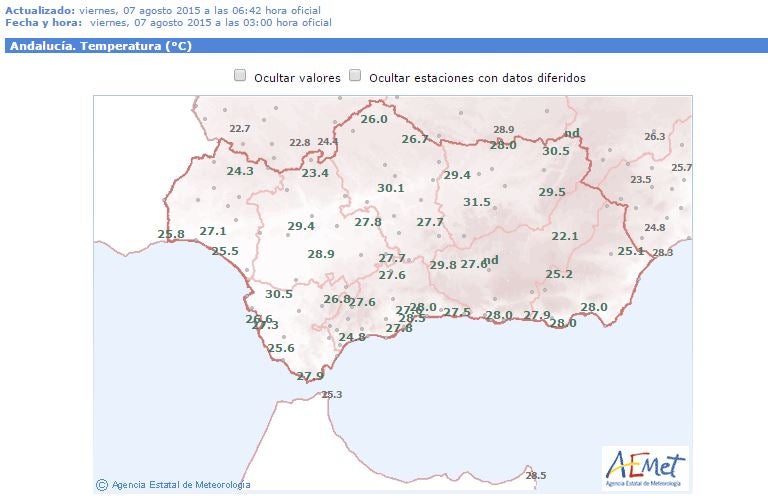Screen dimensions: 768x501
Task: Select the 26.7 station value
Action: 414,139
